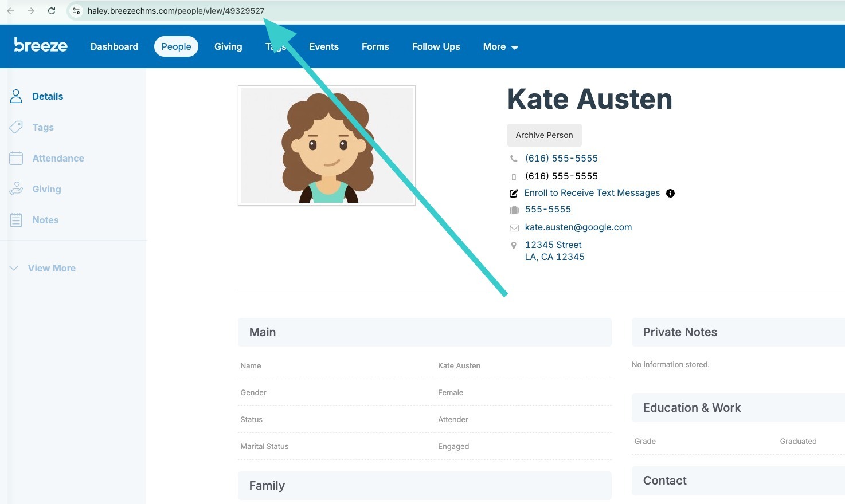Click the browser back arrow
The image size is (845, 504).
10,11
